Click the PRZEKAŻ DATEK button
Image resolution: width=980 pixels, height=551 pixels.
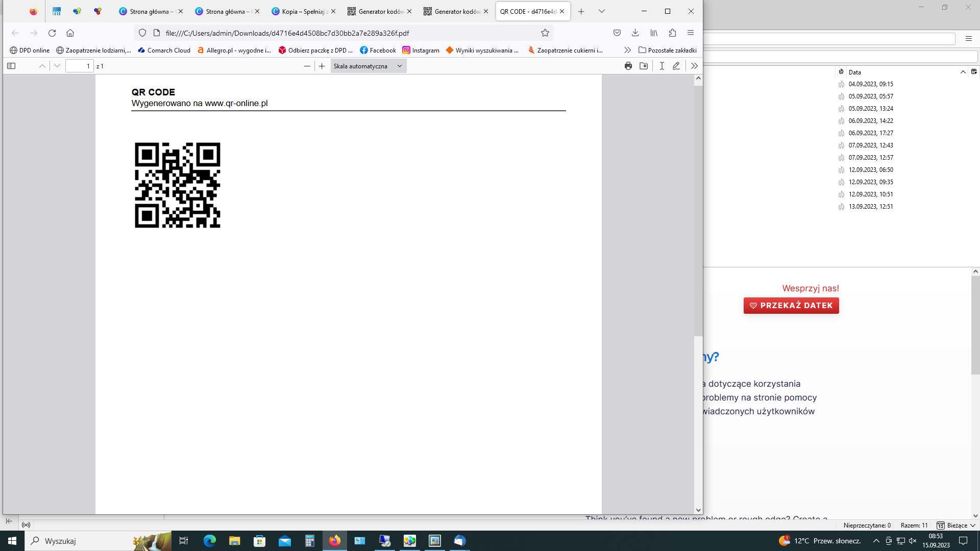click(791, 305)
